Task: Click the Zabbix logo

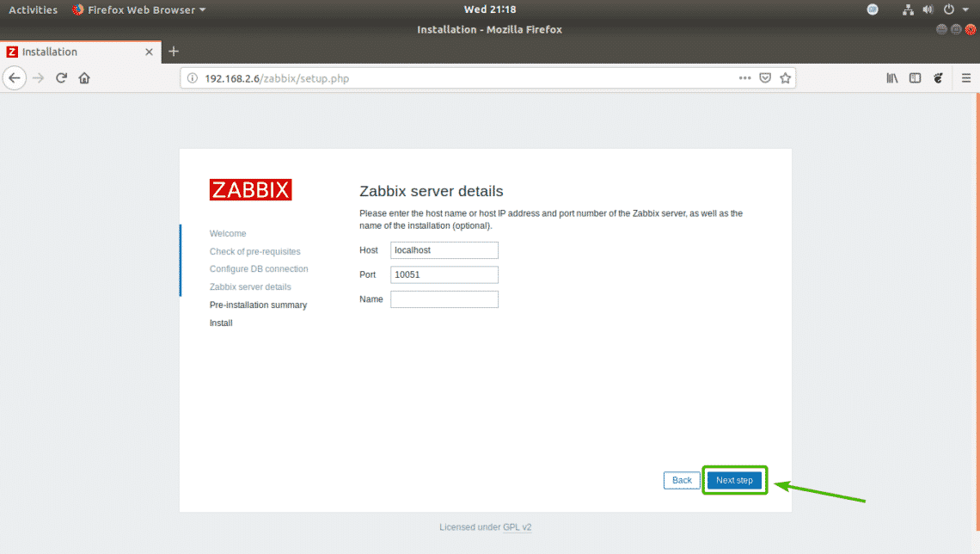Action: coord(251,189)
